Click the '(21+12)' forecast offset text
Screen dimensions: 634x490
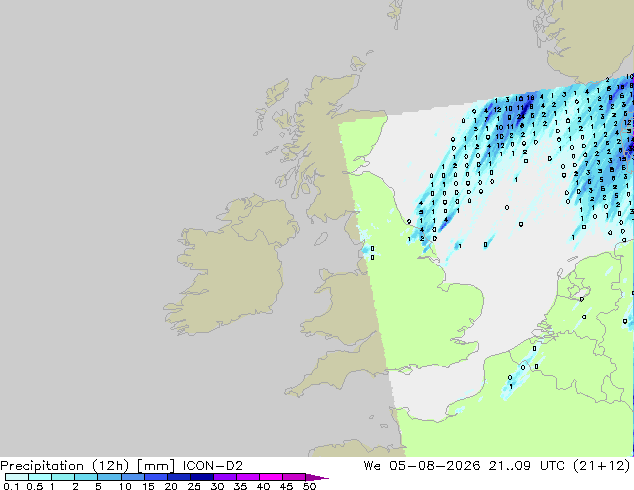click(602, 466)
